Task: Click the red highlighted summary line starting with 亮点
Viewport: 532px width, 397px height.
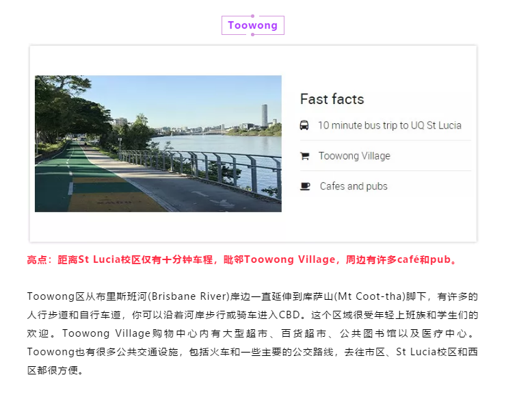Action: point(241,260)
